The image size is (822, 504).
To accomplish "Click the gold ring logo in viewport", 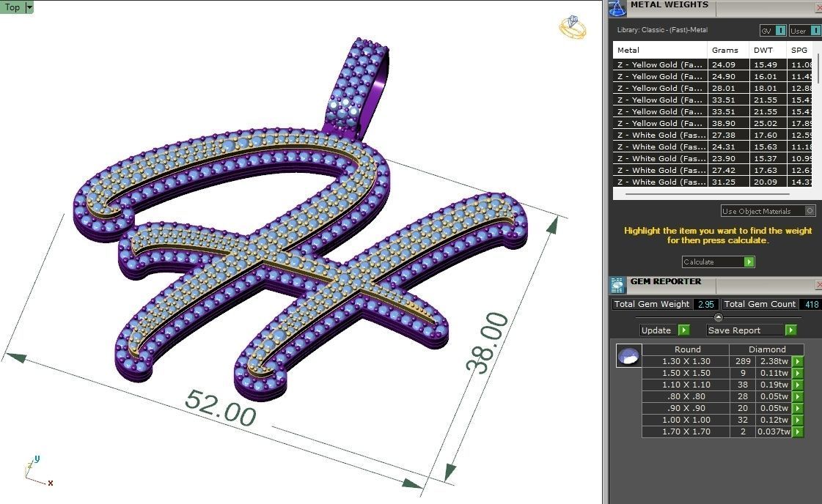I will (x=572, y=26).
